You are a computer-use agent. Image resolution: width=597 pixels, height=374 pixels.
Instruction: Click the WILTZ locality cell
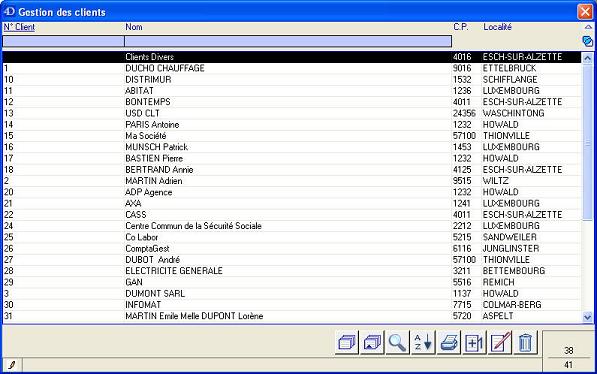tap(495, 181)
